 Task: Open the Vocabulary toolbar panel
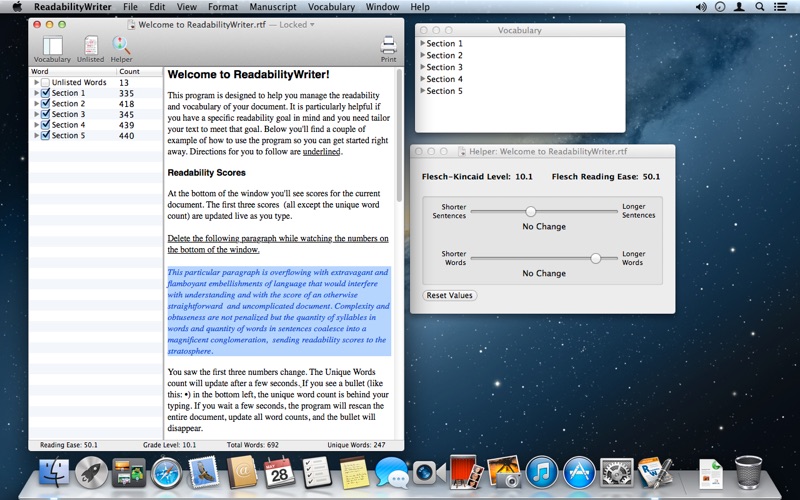click(x=52, y=49)
